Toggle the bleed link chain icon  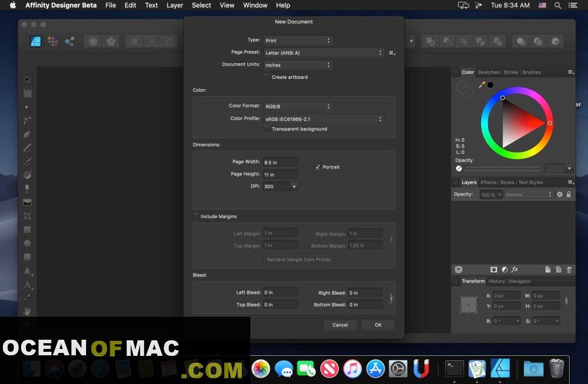point(390,298)
